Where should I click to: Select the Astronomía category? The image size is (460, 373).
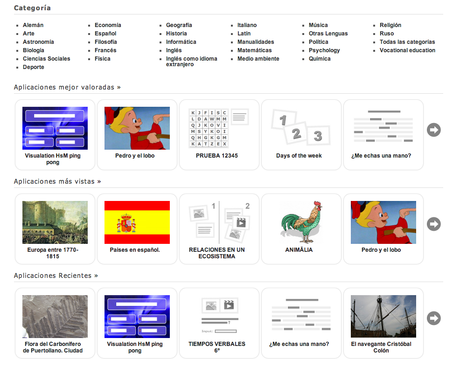(x=38, y=42)
